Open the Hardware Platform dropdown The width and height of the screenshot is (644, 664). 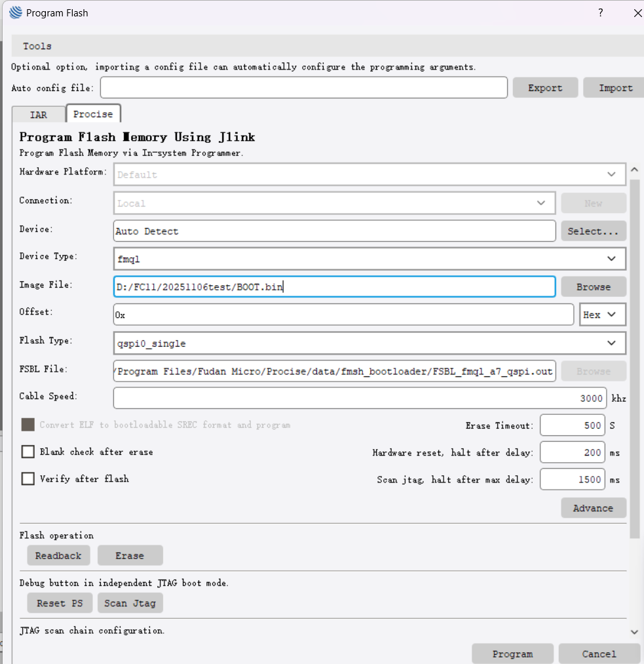pos(369,174)
